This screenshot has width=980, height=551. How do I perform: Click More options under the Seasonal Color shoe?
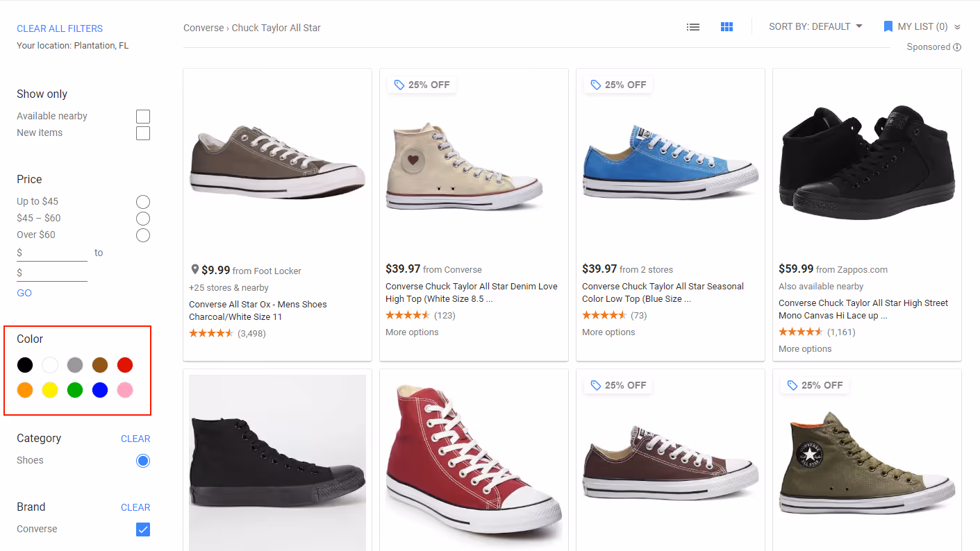click(x=608, y=332)
